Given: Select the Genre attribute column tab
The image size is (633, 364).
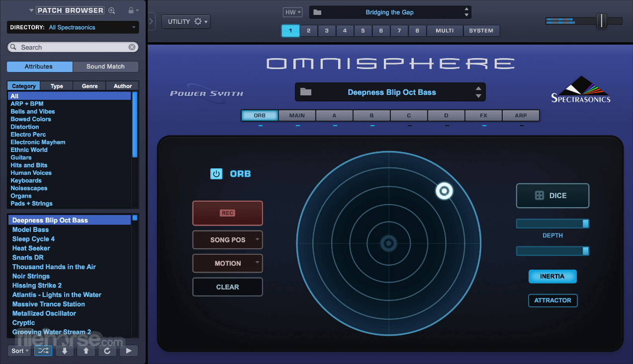Looking at the screenshot, I should [x=90, y=86].
